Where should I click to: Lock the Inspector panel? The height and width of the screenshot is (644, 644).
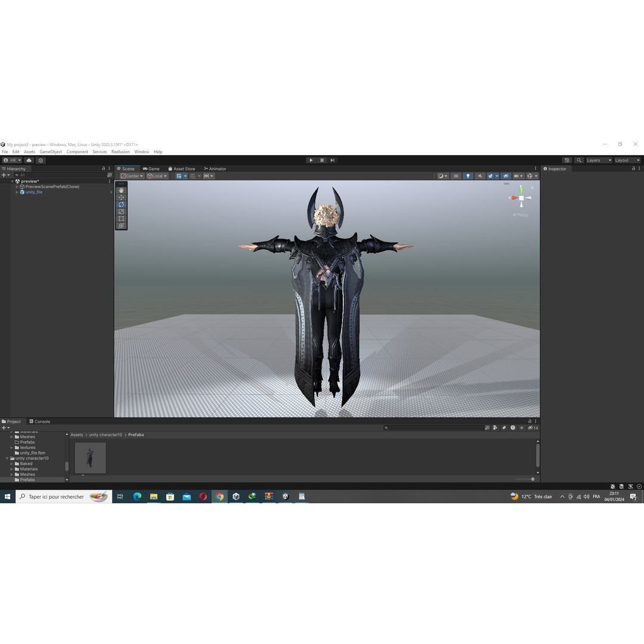coord(633,168)
